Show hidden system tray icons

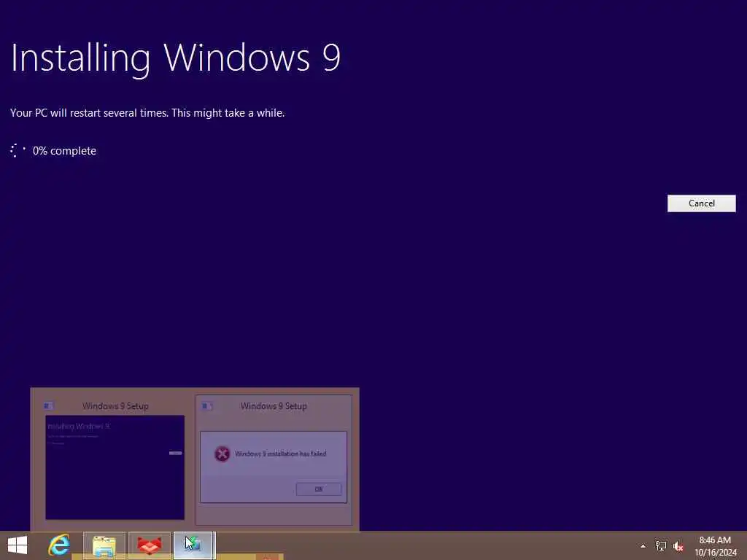(x=643, y=546)
